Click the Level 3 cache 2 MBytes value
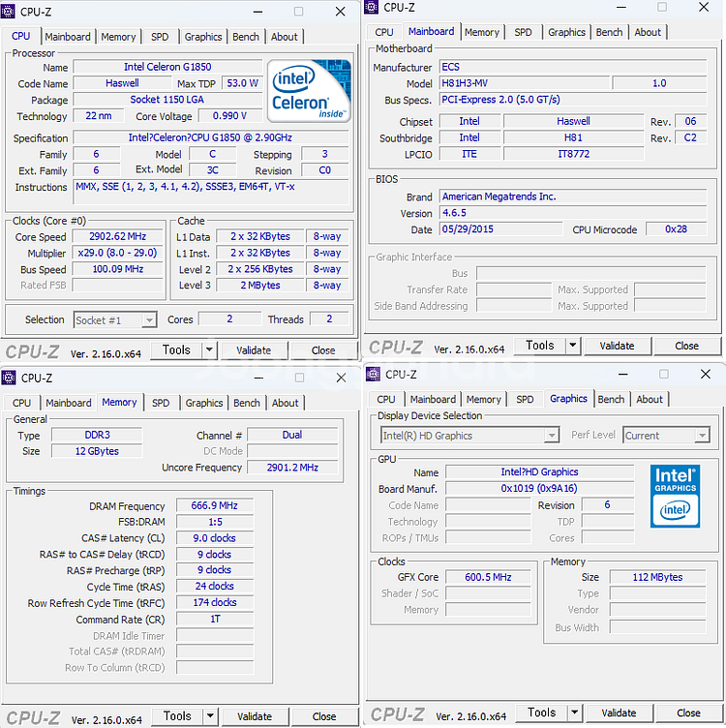The height and width of the screenshot is (728, 726). coord(260,285)
